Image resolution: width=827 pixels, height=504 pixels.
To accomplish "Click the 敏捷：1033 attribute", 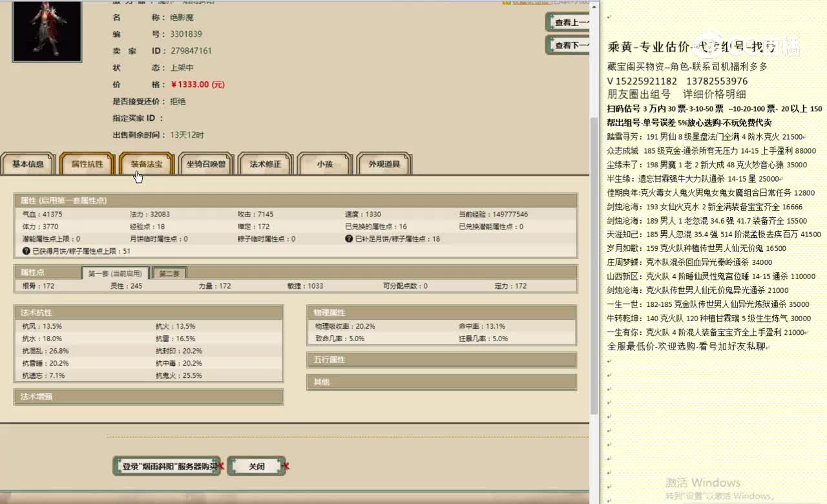I will tap(306, 286).
